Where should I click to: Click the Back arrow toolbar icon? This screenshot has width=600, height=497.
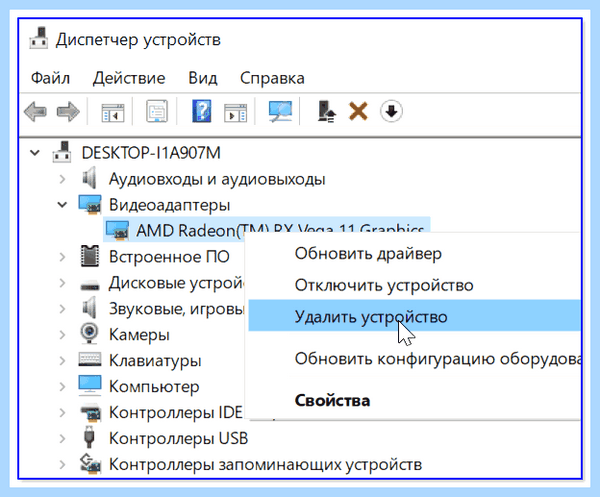pos(35,112)
